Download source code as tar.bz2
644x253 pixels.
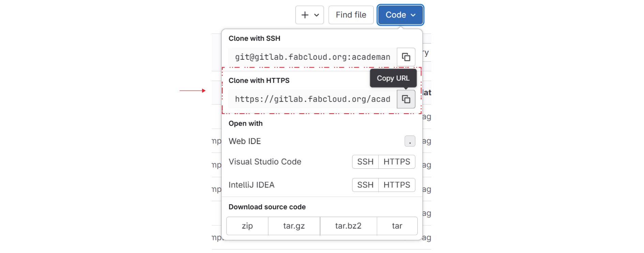348,226
